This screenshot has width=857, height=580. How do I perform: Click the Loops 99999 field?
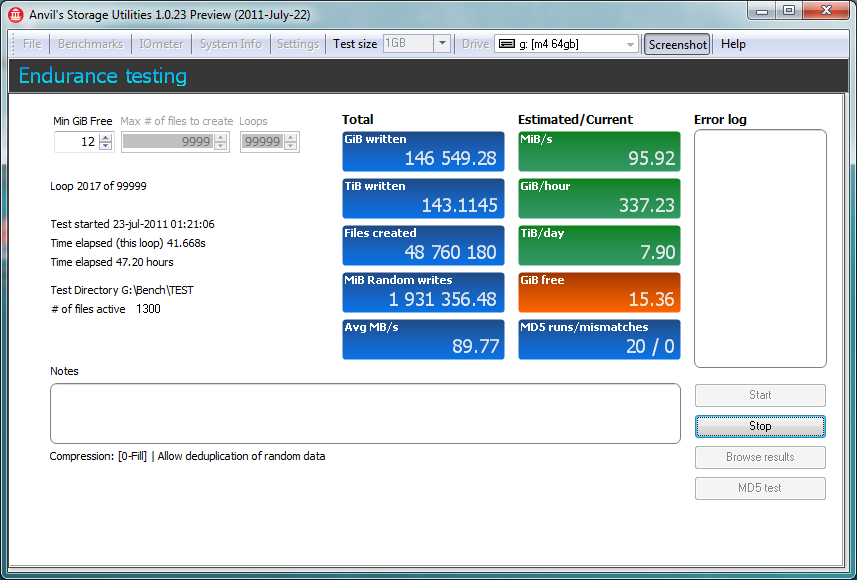[263, 142]
